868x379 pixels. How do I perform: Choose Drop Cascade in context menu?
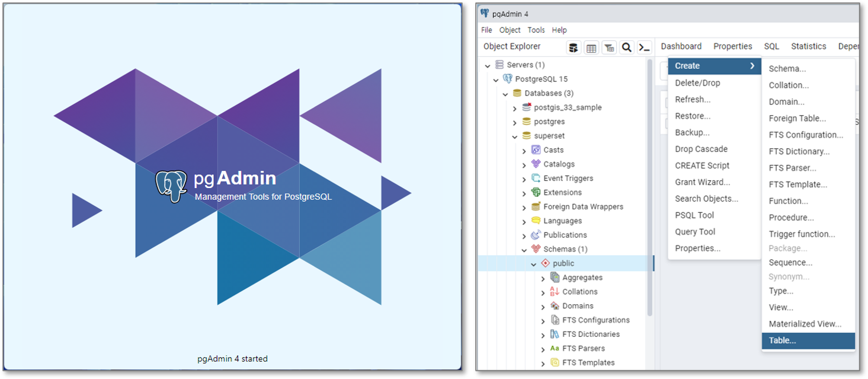[x=714, y=149]
